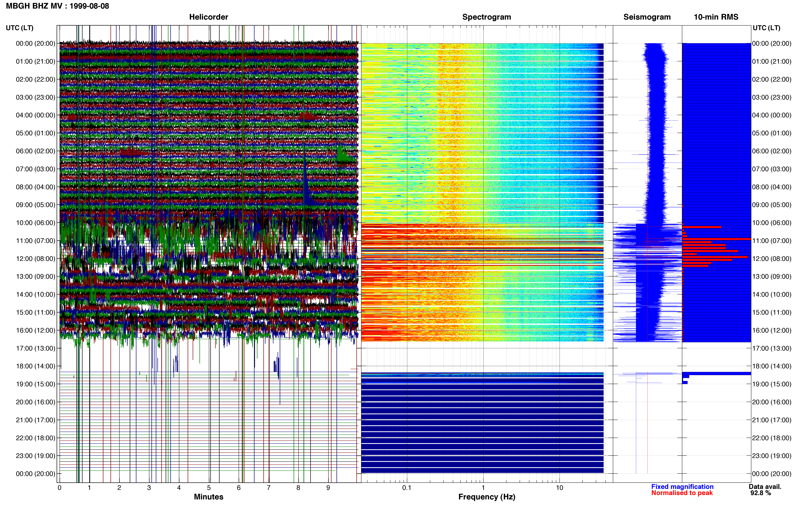The height and width of the screenshot is (508, 812).
Task: Click the Helicorder panel heading
Action: point(209,17)
